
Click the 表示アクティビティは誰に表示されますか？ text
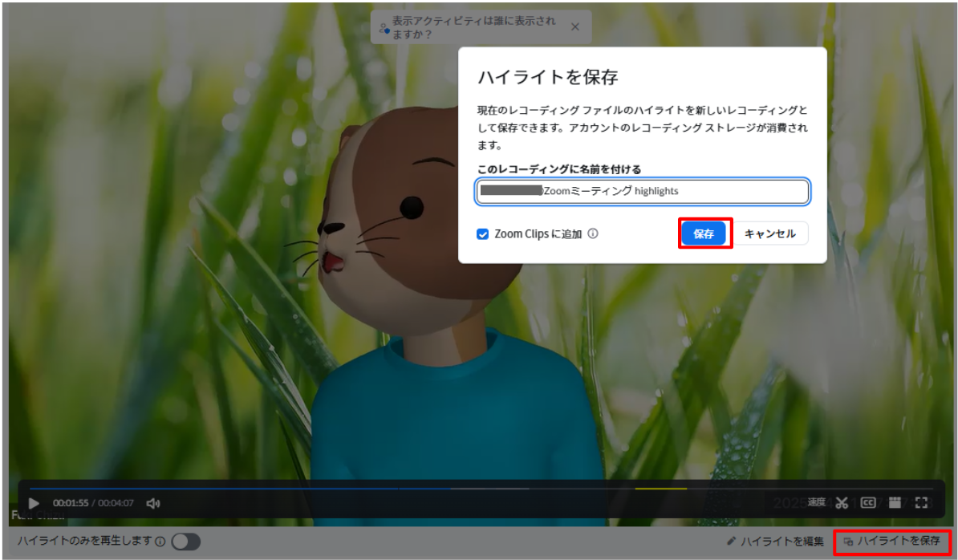tap(474, 27)
